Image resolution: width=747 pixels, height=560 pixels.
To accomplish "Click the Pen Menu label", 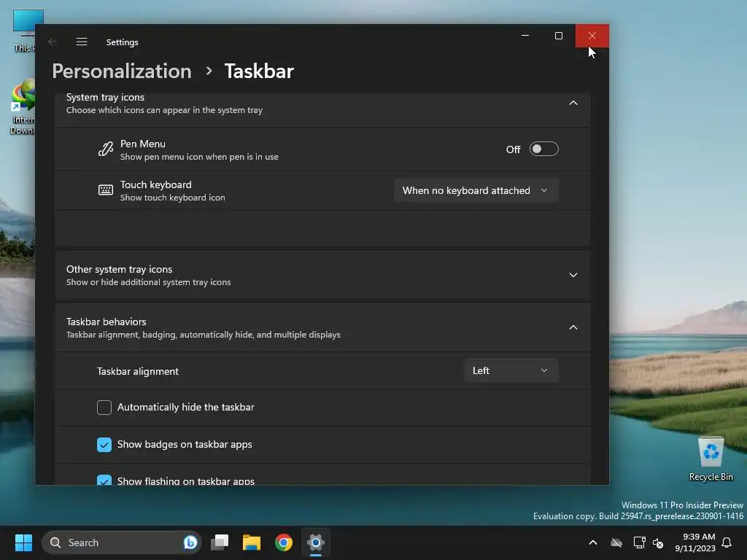I will (143, 144).
